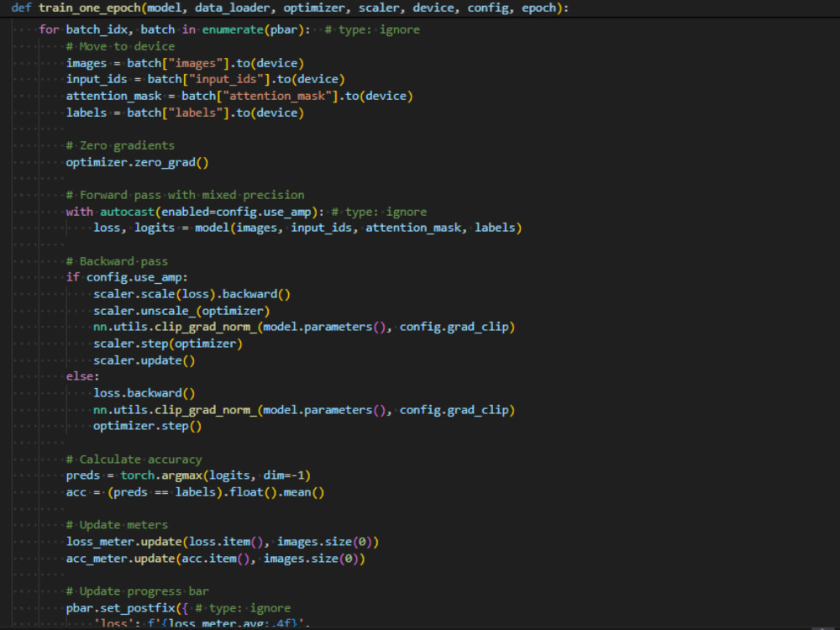The width and height of the screenshot is (840, 630).
Task: Click the 'pbar.set_postfix({' line
Action: (127, 608)
